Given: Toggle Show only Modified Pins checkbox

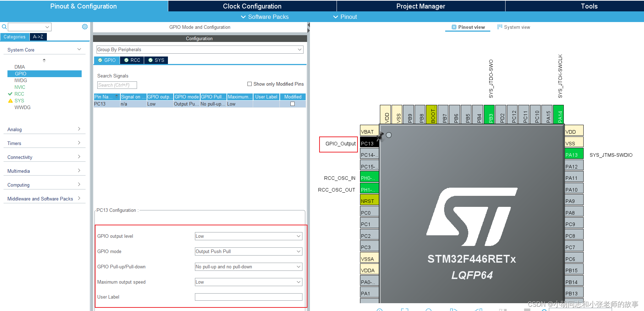Looking at the screenshot, I should click(250, 84).
